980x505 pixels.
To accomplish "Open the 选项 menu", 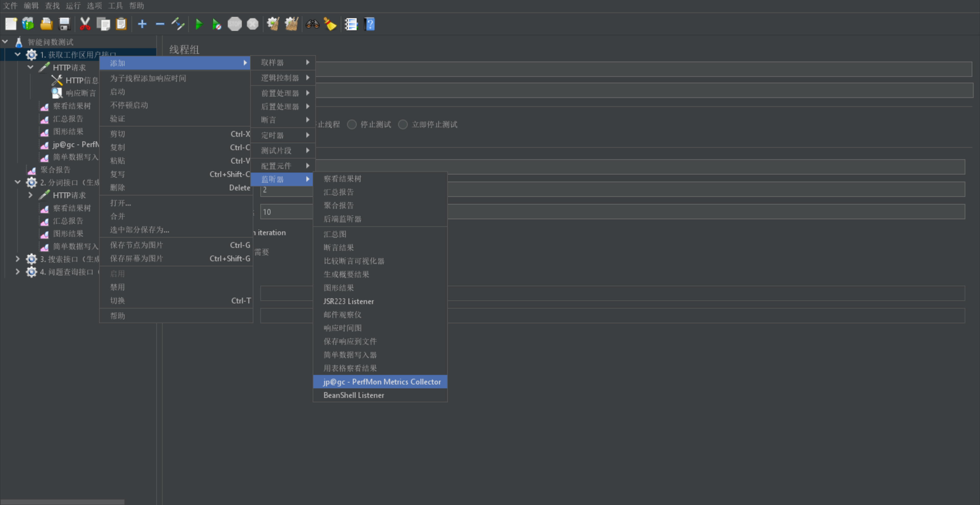I will 94,6.
